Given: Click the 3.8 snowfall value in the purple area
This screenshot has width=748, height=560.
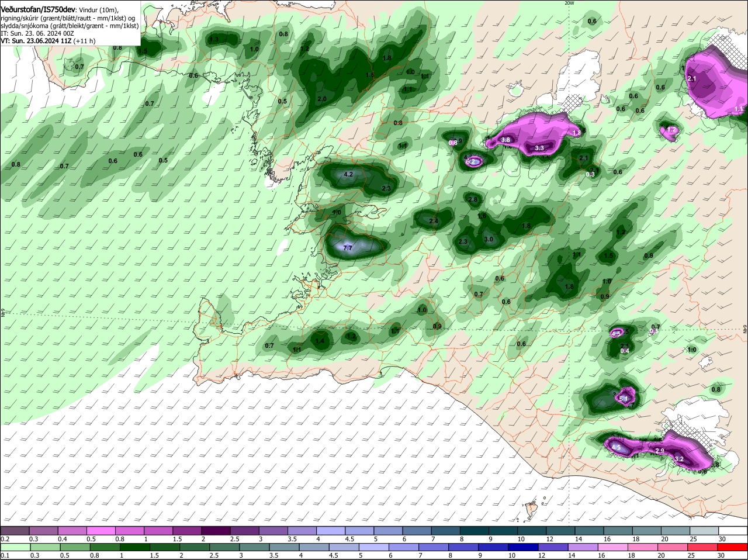Looking at the screenshot, I should point(506,140).
